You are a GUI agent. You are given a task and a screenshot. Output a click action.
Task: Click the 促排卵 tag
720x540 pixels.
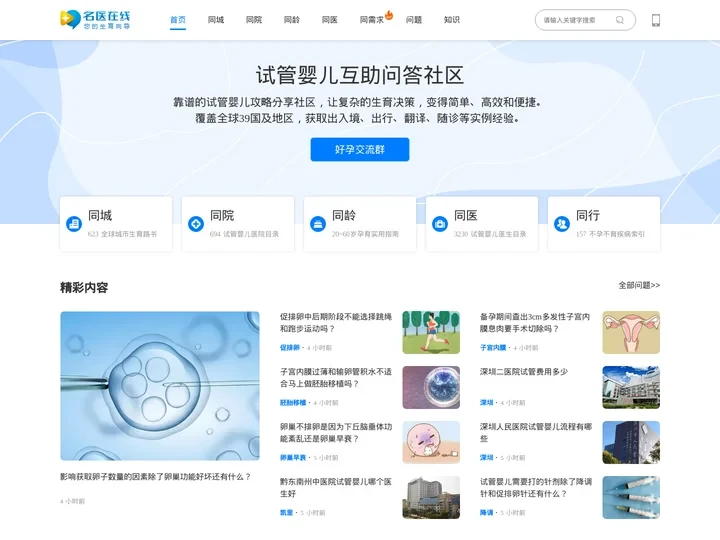pos(290,348)
